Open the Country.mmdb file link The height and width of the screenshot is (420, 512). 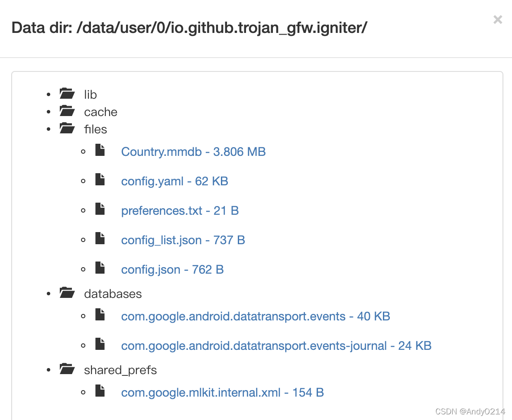[193, 152]
